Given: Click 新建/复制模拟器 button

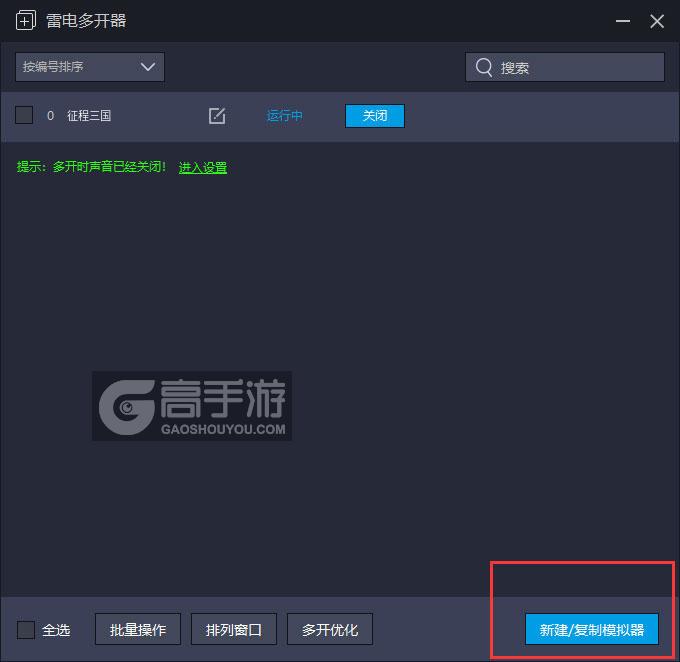Looking at the screenshot, I should (592, 629).
